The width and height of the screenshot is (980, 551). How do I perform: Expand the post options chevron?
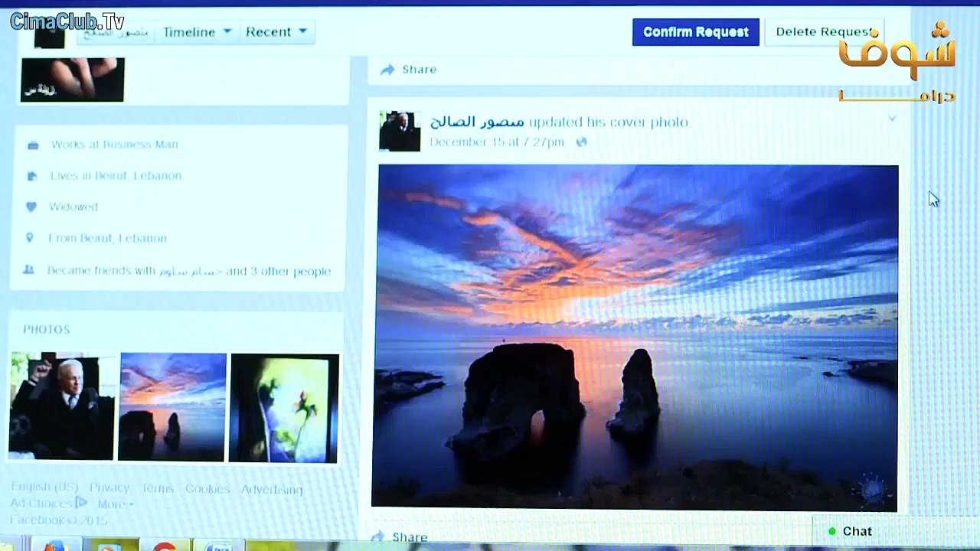click(892, 119)
